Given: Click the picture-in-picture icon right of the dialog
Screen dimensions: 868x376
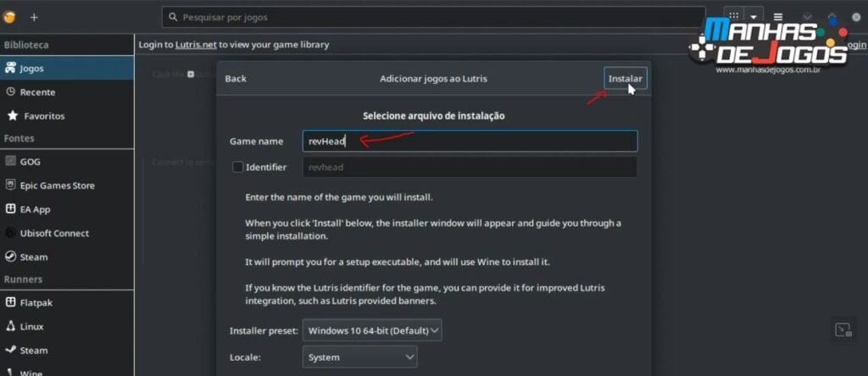Looking at the screenshot, I should pos(843,330).
